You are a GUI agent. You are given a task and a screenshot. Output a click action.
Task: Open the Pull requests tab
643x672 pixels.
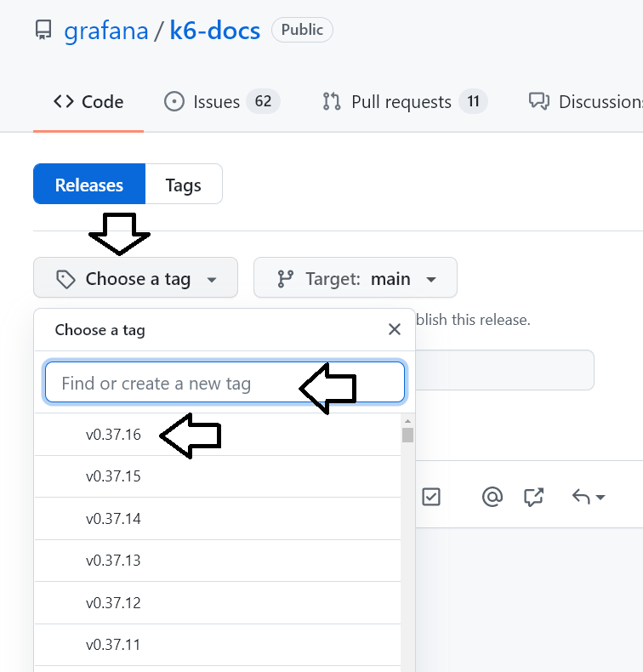click(x=405, y=102)
